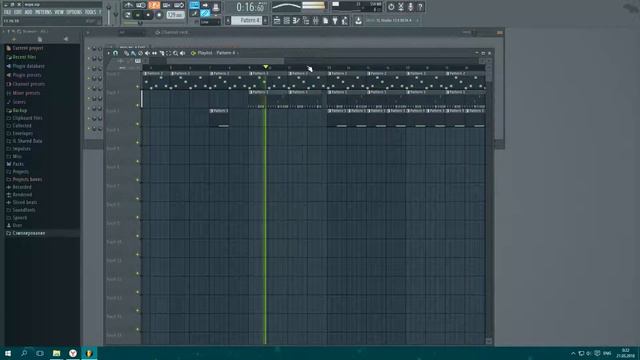Toggle typing keyboard to piano icon
Image resolution: width=640 pixels, height=360 pixels.
click(x=194, y=5)
